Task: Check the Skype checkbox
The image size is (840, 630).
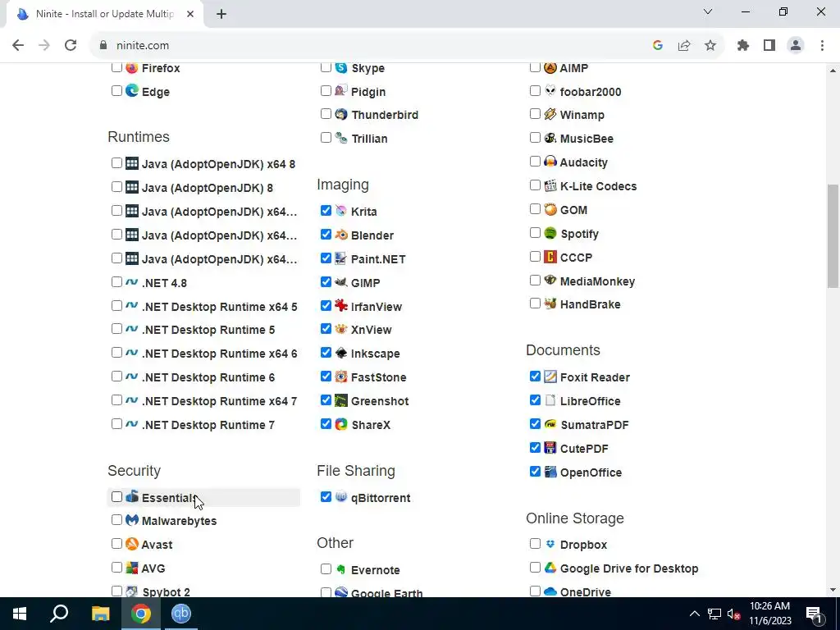Action: click(326, 67)
